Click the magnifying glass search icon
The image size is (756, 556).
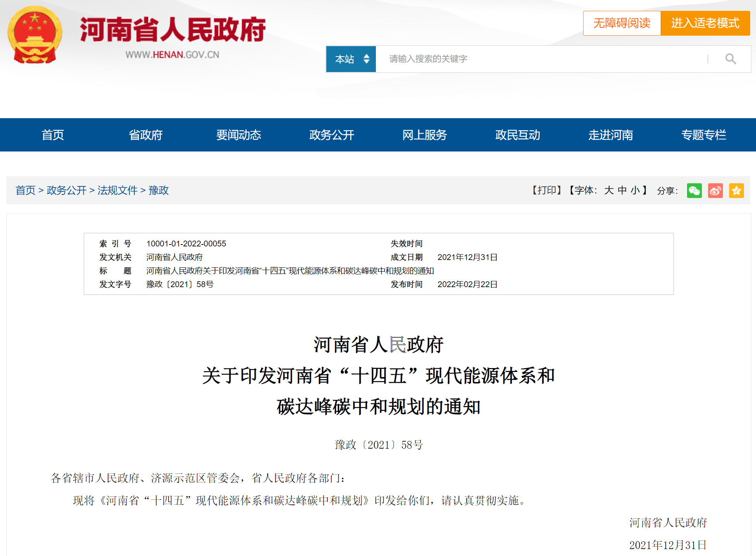click(730, 59)
